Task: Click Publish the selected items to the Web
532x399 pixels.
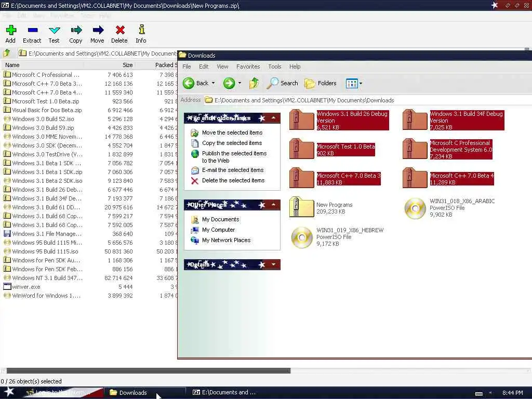Action: click(x=234, y=157)
